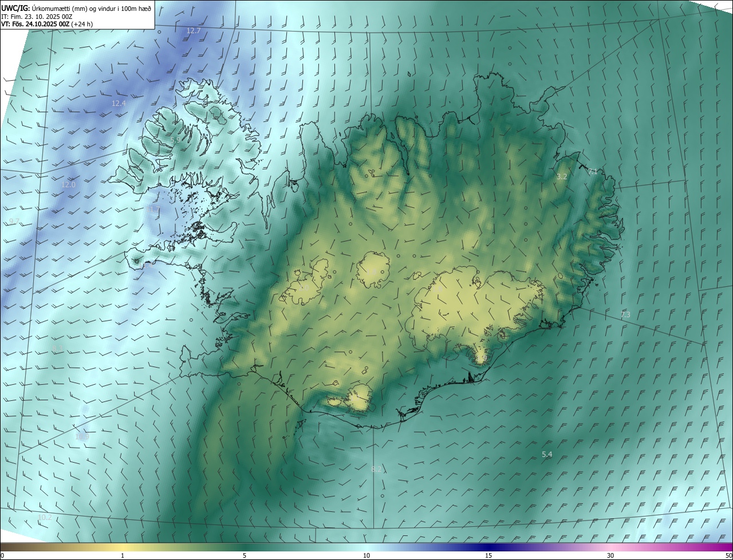Click the colorbar tick label '50'
This screenshot has height=560, width=733.
[x=728, y=555]
